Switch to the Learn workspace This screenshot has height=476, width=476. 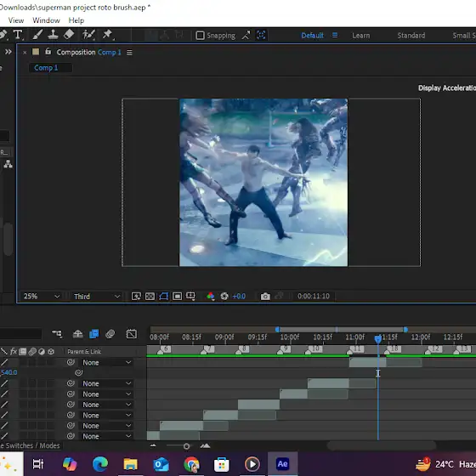click(x=361, y=36)
